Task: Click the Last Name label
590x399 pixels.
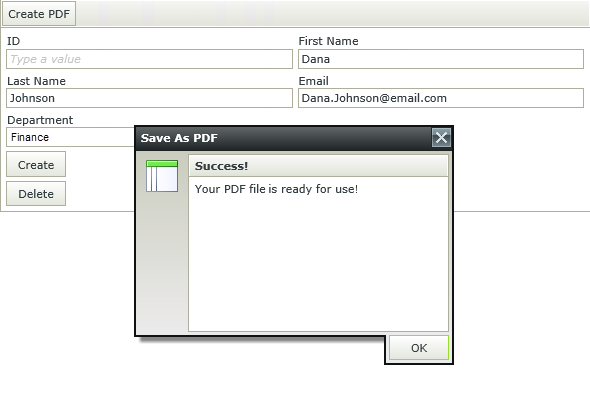Action: pos(36,81)
